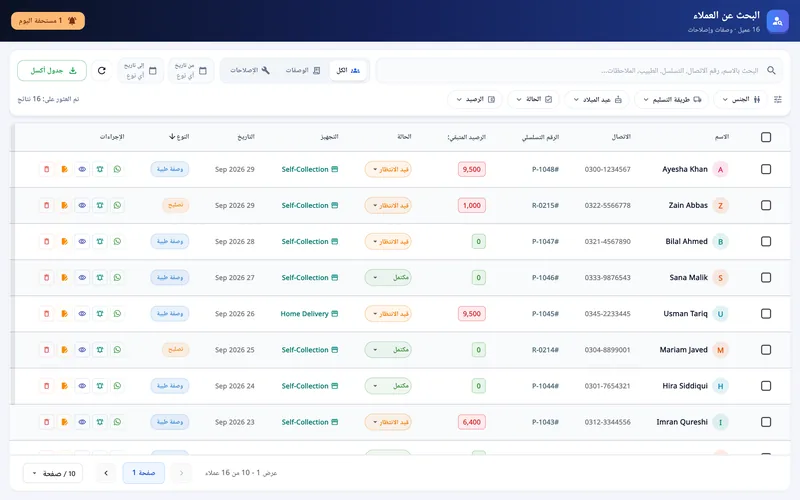
Task: View details of Zain Abbas with eye icon
Action: pyautogui.click(x=82, y=206)
